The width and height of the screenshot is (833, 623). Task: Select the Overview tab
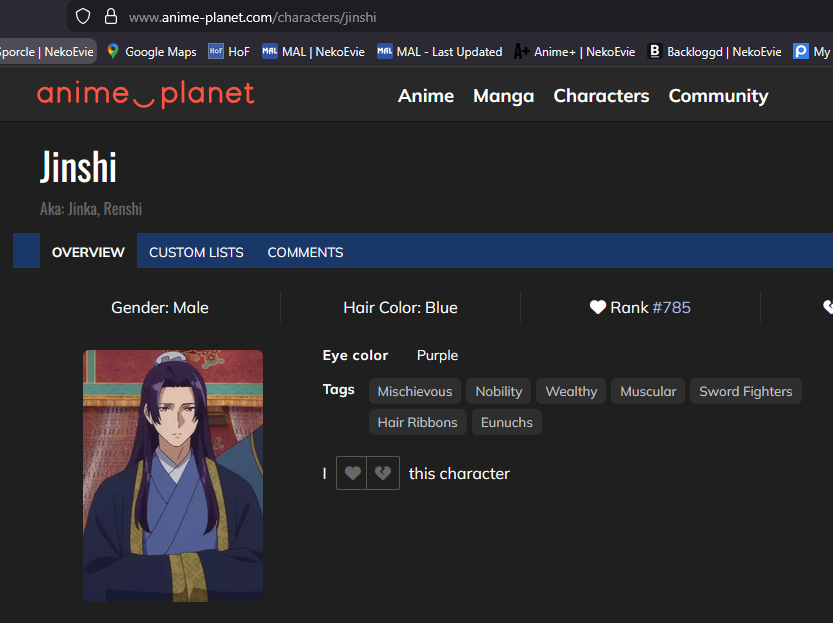(x=88, y=252)
